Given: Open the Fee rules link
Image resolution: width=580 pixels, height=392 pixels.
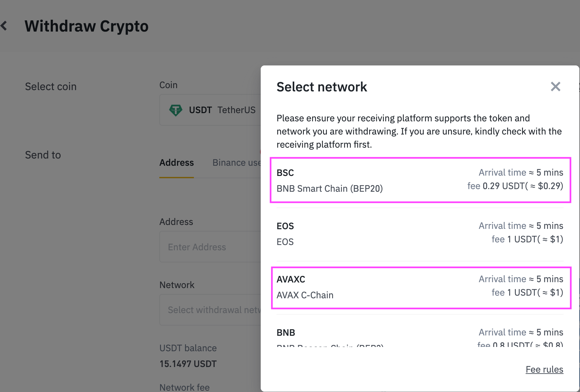Looking at the screenshot, I should (544, 370).
